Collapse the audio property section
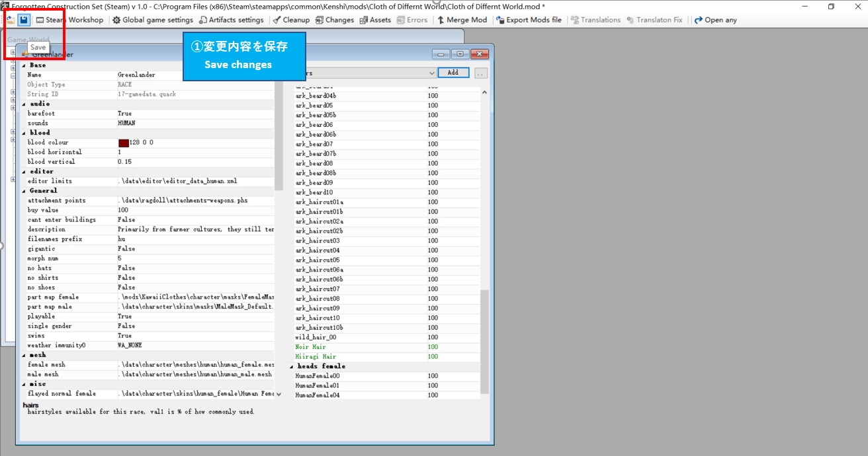The image size is (868, 456). pos(24,104)
